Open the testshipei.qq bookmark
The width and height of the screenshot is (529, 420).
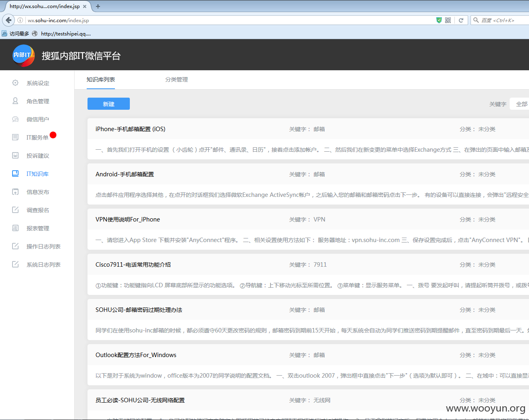[62, 33]
